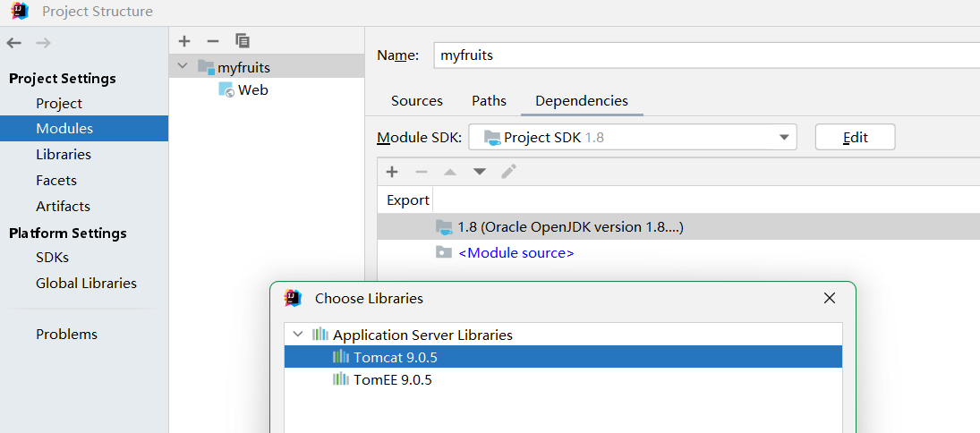980x433 pixels.
Task: Select TomEE 9.0.5 in library list
Action: click(563, 379)
